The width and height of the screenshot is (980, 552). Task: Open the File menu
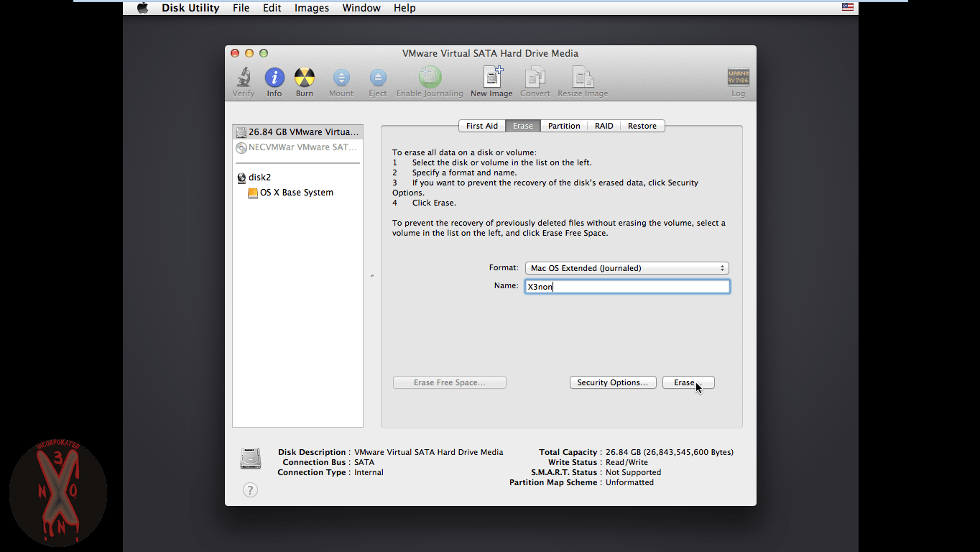241,8
